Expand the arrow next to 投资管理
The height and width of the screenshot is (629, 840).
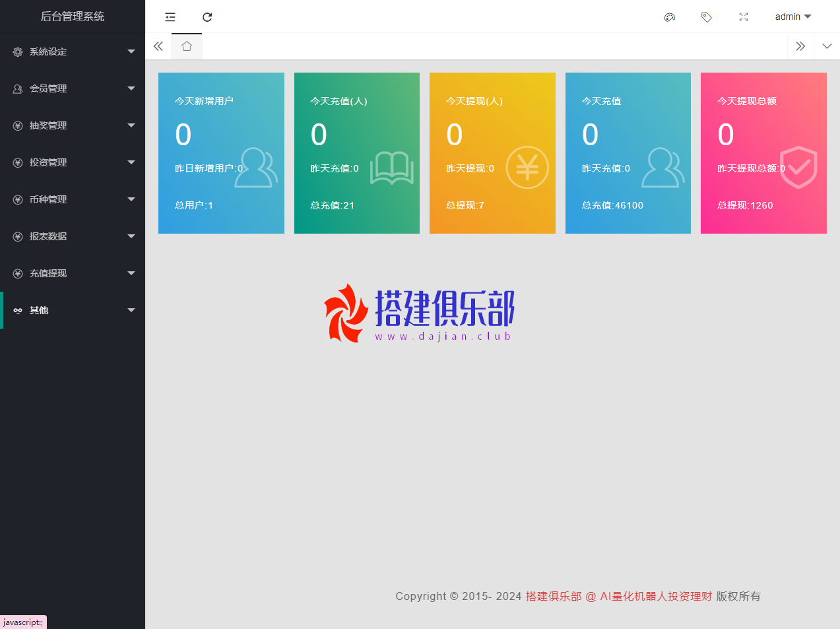click(x=131, y=162)
